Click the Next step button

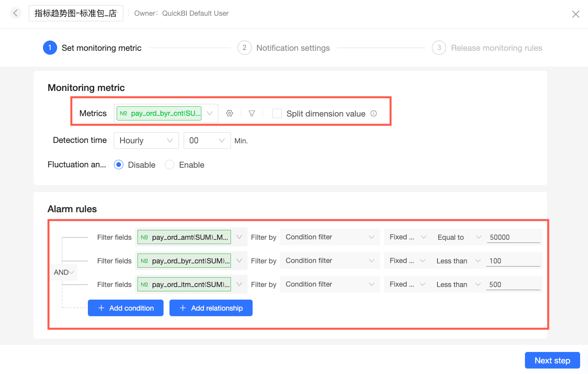pyautogui.click(x=552, y=360)
